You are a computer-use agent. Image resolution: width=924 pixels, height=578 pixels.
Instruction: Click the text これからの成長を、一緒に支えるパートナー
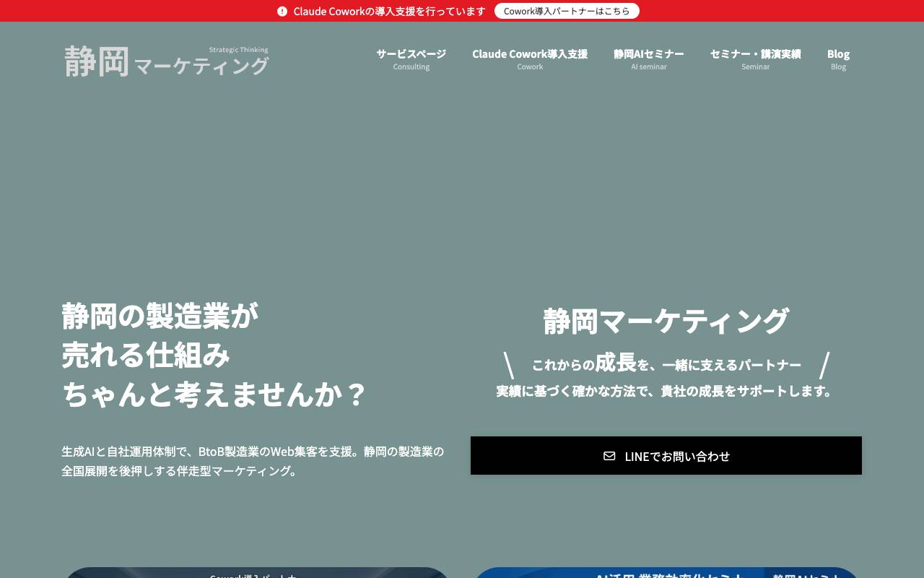click(x=666, y=363)
